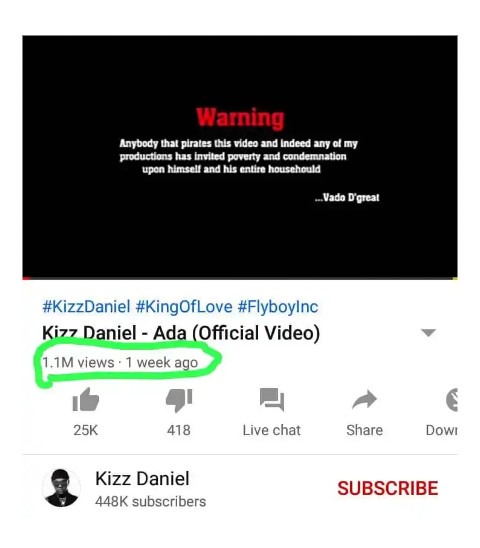
Task: Tap the Live chat label
Action: (x=272, y=430)
